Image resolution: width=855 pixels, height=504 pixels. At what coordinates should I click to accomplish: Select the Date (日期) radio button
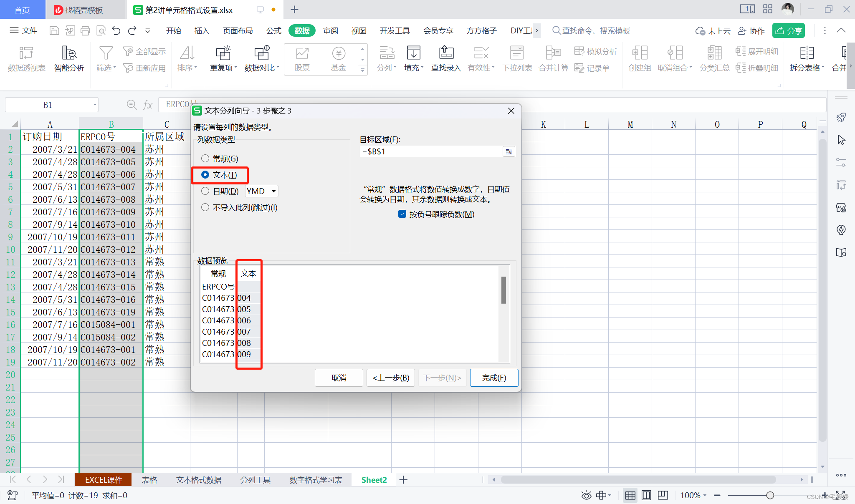point(205,191)
